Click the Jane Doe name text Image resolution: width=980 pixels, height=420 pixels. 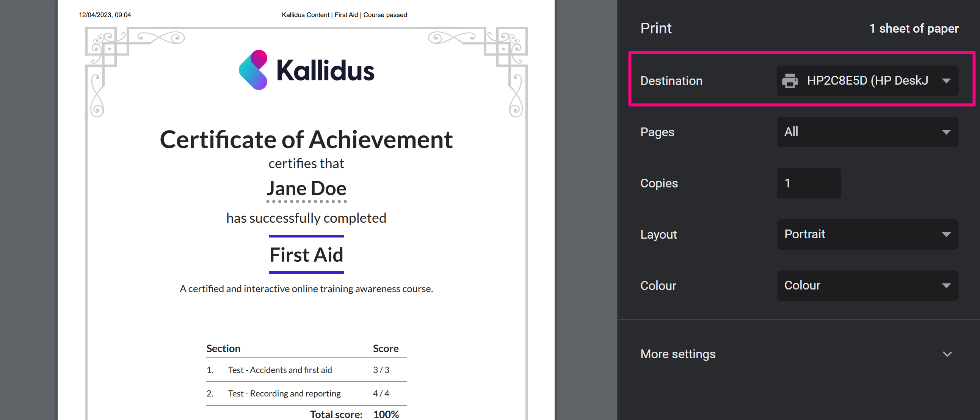(306, 189)
